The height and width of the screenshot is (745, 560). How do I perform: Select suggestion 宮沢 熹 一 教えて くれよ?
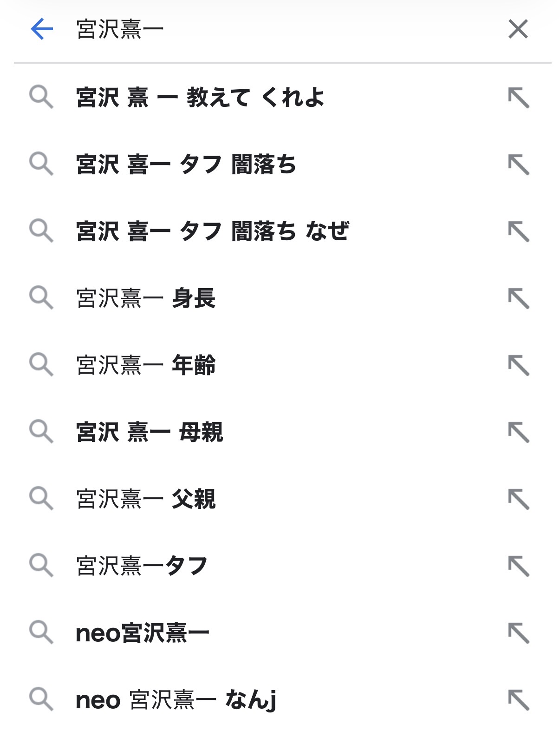coord(200,98)
